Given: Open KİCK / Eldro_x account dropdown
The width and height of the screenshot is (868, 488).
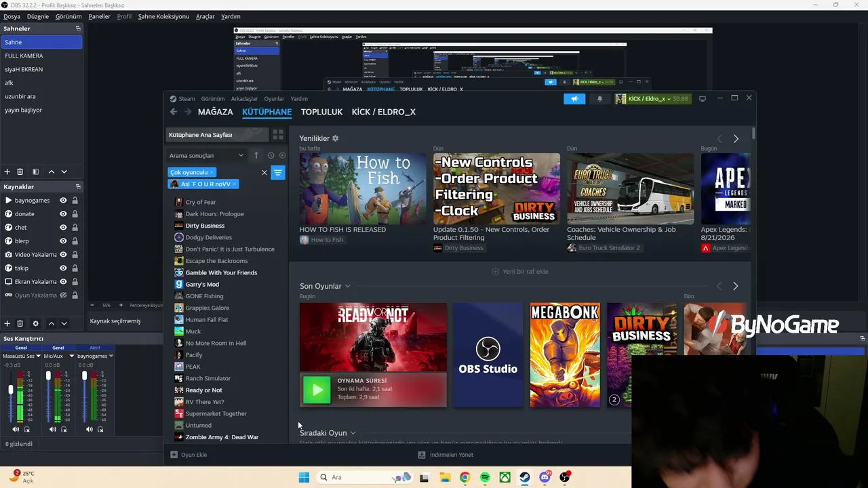Looking at the screenshot, I should [x=652, y=99].
